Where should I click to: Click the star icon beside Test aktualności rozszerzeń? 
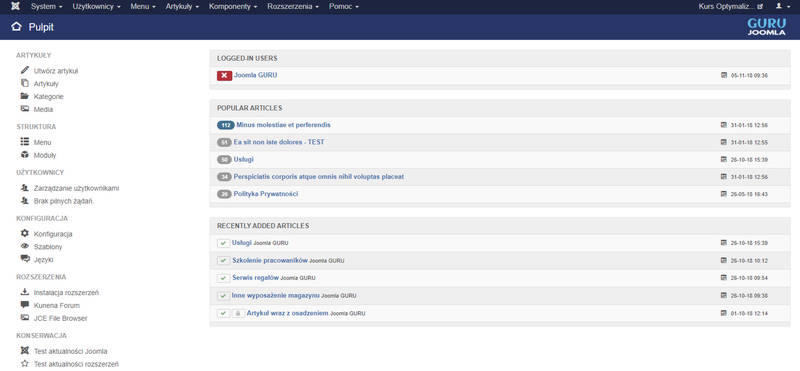[24, 363]
